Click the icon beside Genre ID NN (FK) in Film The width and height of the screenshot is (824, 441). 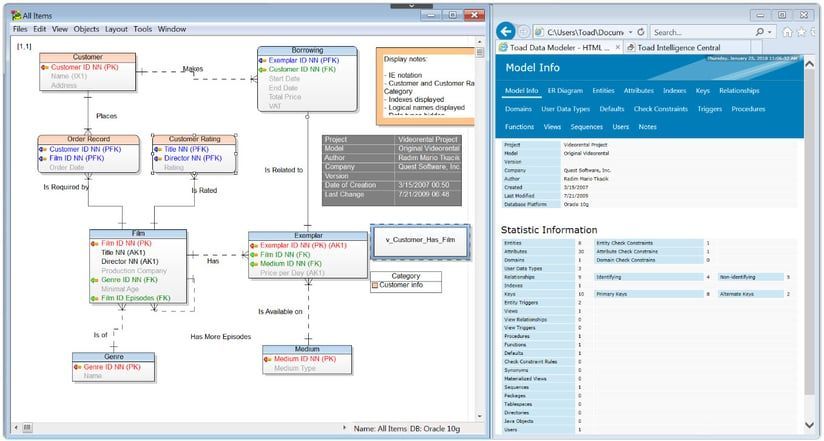95,280
